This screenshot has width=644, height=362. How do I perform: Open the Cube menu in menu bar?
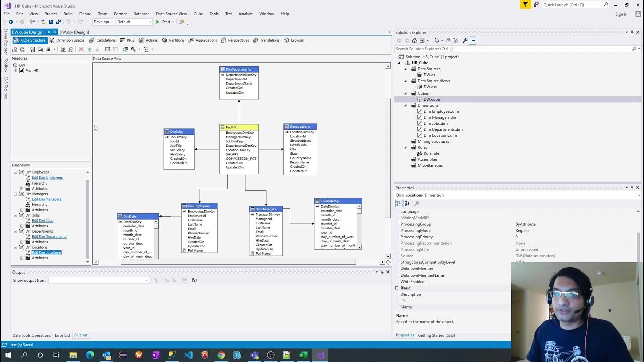(198, 14)
